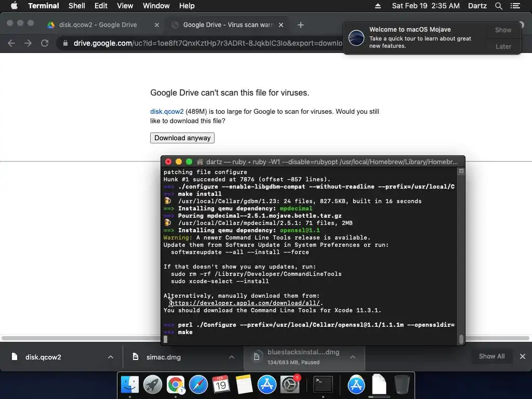Switch to Google Drive - Virus scan warning tab
The width and height of the screenshot is (532, 399).
click(228, 25)
